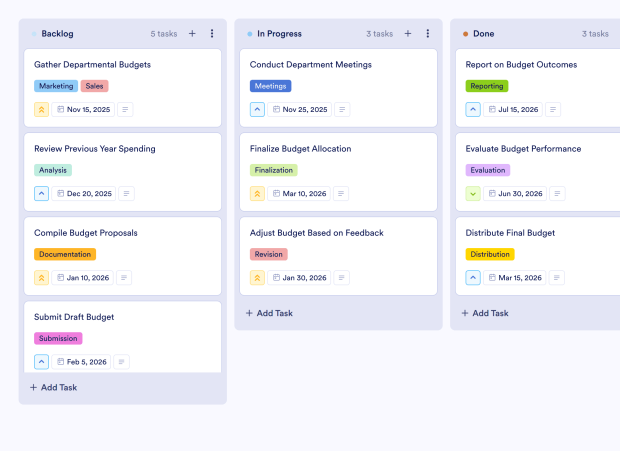Click the Sales tag label

click(x=95, y=86)
